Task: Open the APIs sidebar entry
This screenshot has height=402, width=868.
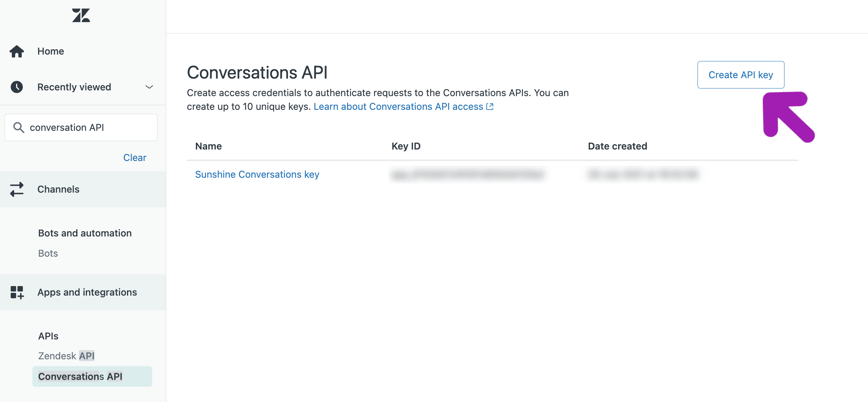Action: click(x=48, y=336)
